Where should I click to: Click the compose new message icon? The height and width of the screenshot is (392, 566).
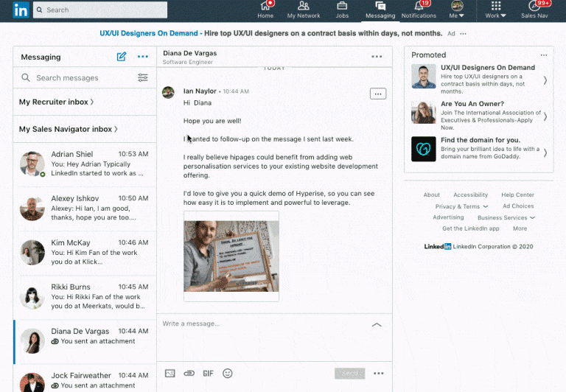click(x=122, y=57)
